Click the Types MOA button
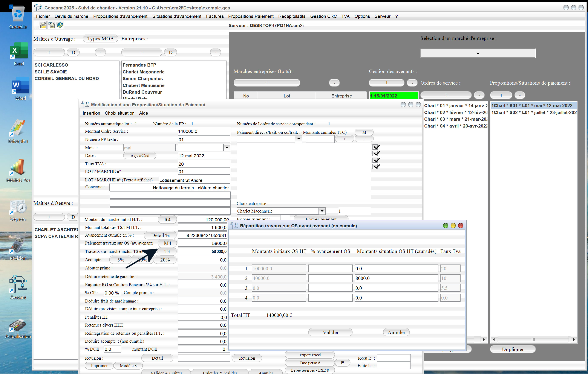Screen dimensions: 588x374 coord(100,39)
